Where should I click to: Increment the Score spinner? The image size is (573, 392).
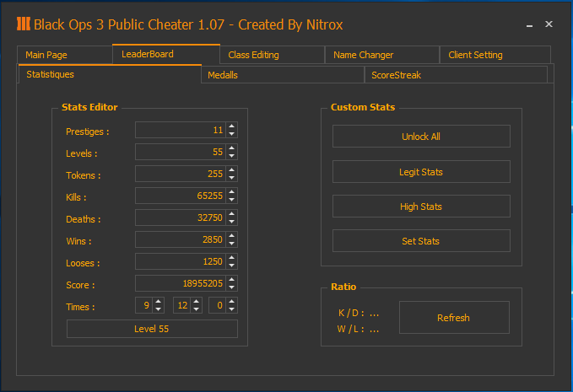tap(232, 280)
